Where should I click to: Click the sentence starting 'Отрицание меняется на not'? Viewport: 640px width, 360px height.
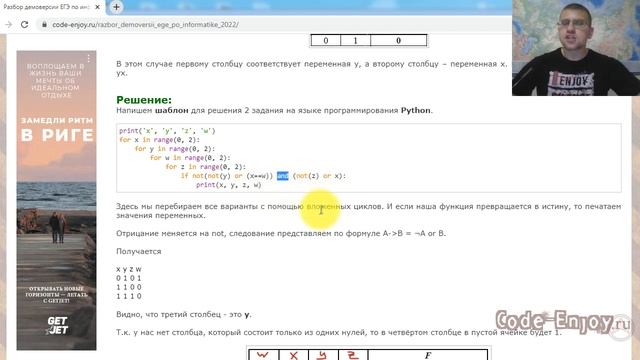click(281, 233)
